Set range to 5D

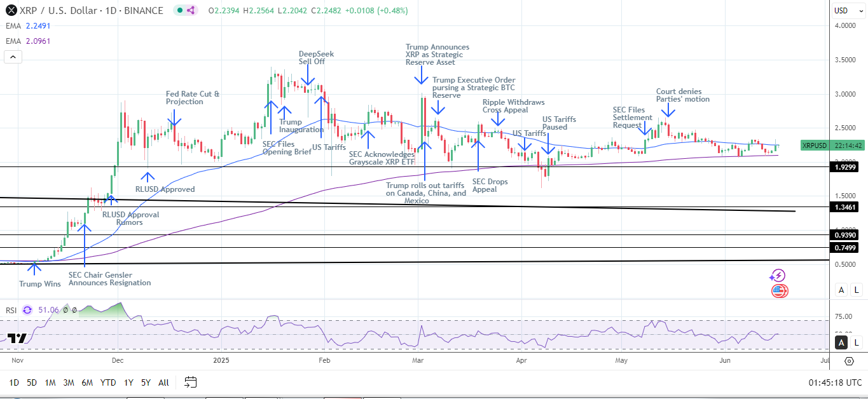point(32,382)
